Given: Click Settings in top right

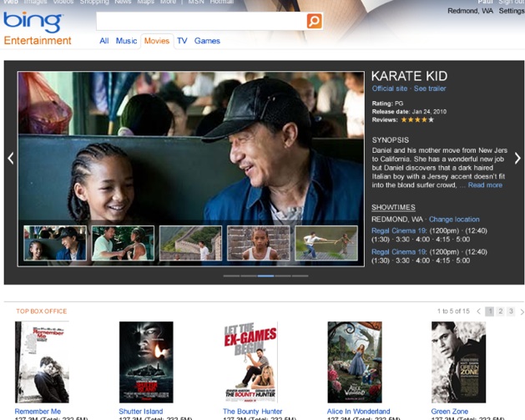Looking at the screenshot, I should click(x=512, y=11).
